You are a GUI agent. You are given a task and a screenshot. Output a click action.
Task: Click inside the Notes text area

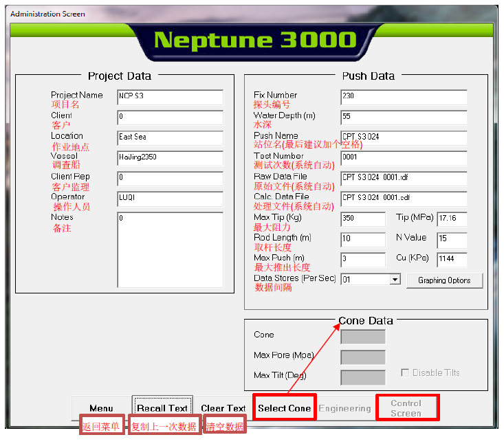[170, 249]
